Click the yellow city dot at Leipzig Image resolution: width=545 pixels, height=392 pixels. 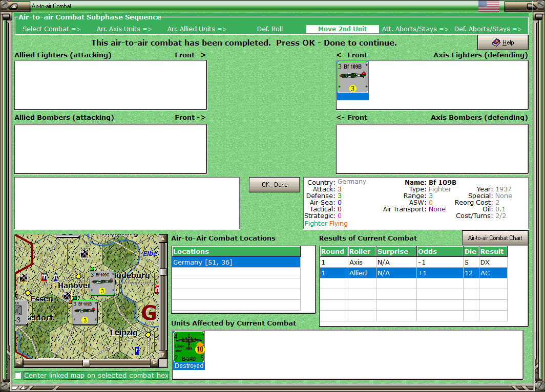[148, 335]
